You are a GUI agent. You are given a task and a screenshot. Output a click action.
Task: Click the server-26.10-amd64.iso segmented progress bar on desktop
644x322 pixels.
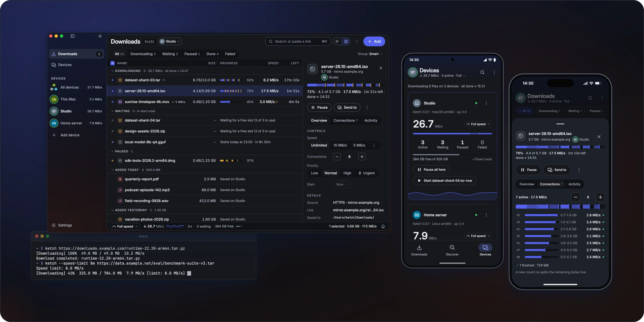pyautogui.click(x=346, y=85)
